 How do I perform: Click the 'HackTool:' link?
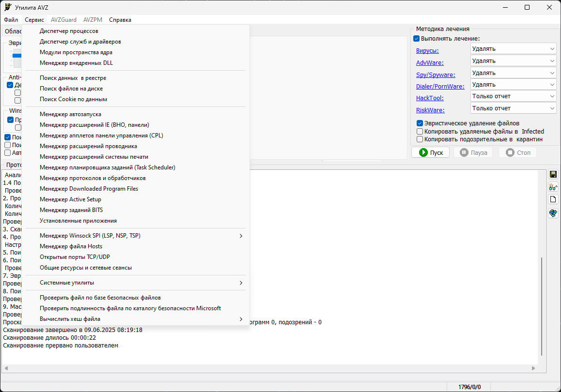coord(430,98)
